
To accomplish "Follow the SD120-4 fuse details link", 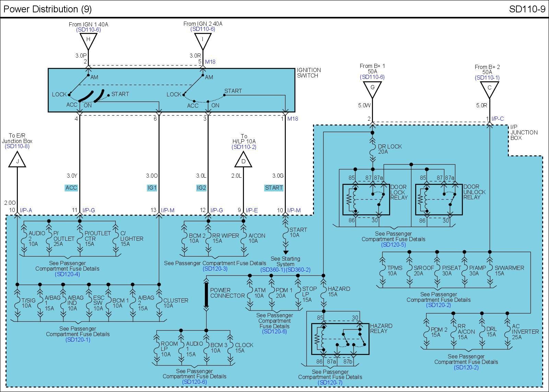I will 67,274.
